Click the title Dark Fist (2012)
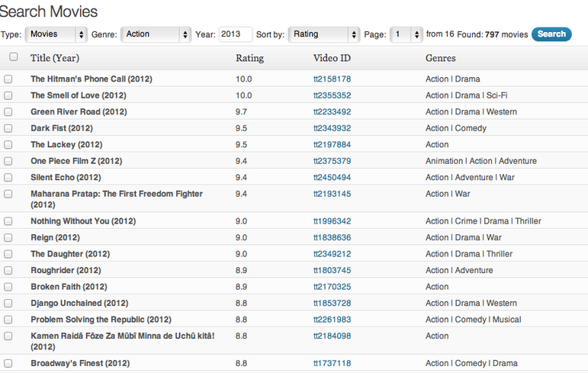This screenshot has height=373, width=588. pyautogui.click(x=62, y=128)
